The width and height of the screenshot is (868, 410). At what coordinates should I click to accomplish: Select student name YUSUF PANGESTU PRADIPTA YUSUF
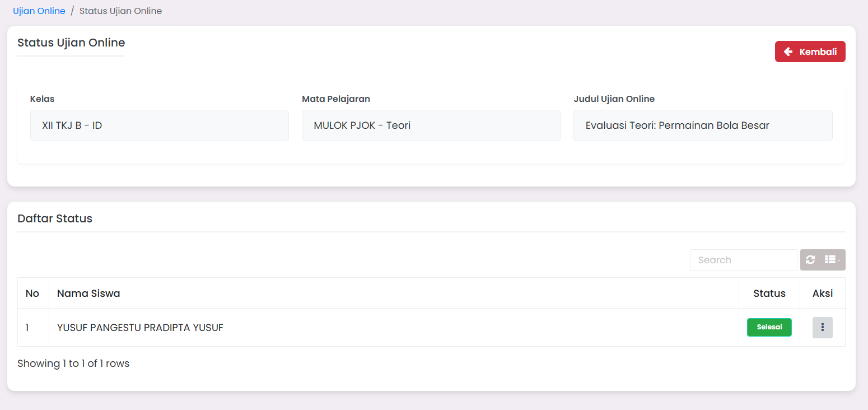[140, 328]
